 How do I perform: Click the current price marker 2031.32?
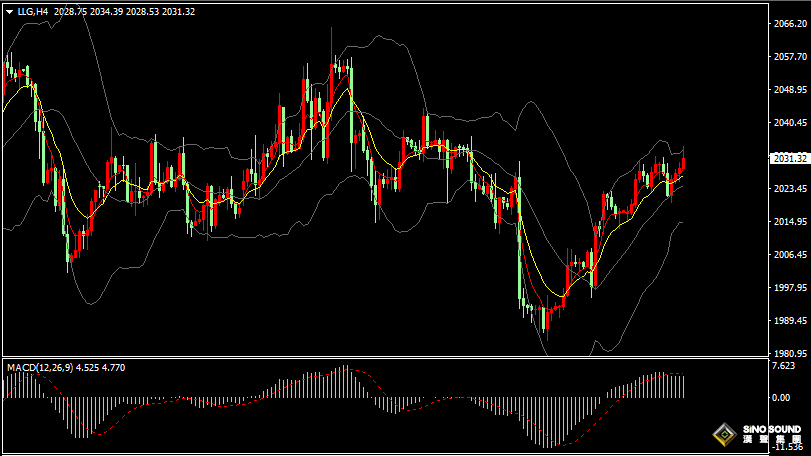click(x=789, y=158)
